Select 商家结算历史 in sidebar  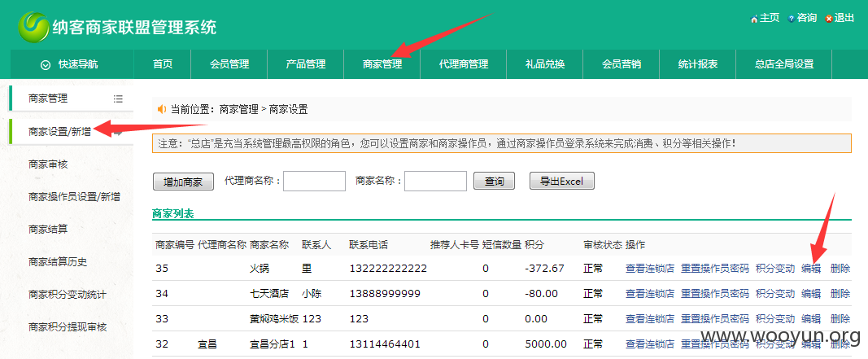click(x=58, y=261)
